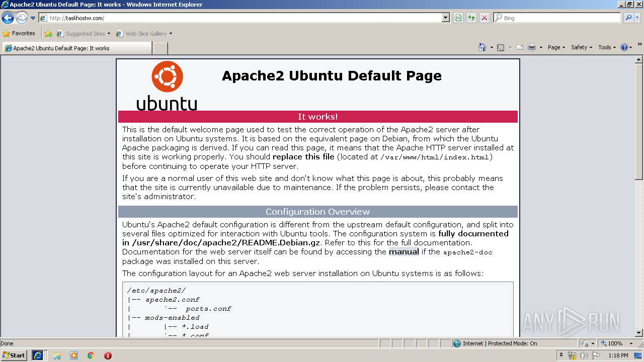Screen dimensions: 644x362
Task: Click the Refresh page icon
Action: pyautogui.click(x=471, y=18)
